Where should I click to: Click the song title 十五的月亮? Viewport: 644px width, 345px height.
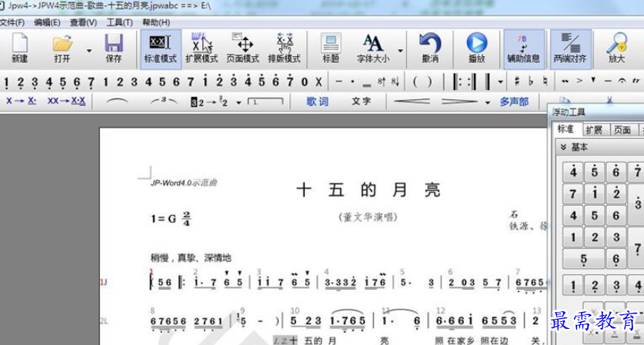(368, 190)
